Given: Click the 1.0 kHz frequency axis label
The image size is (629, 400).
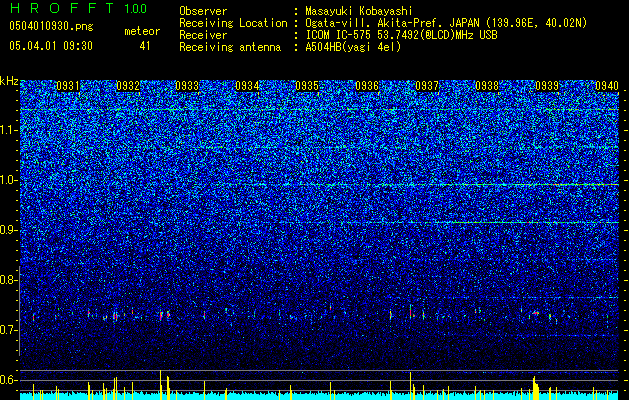Looking at the screenshot, I should 9,180.
